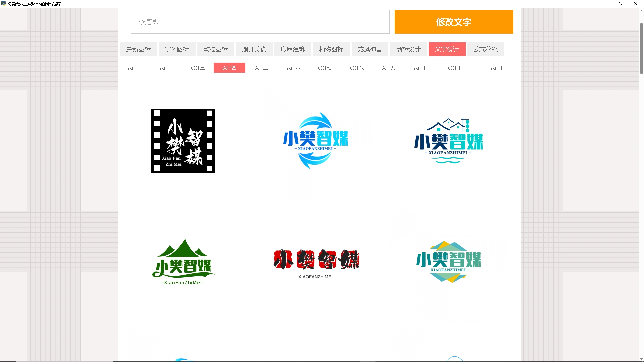Screen dimensions: 644x362
Task: Click the orange 修改文字 button
Action: 453,22
